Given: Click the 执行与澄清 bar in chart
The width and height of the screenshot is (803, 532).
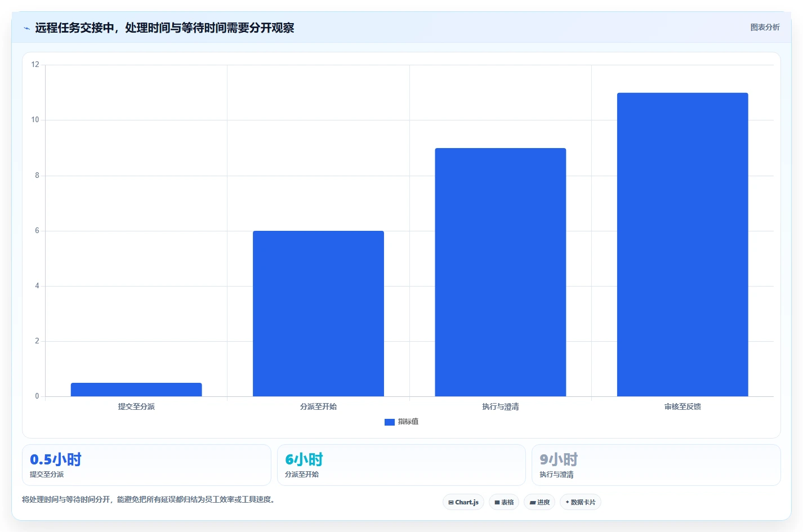Looking at the screenshot, I should pos(500,272).
